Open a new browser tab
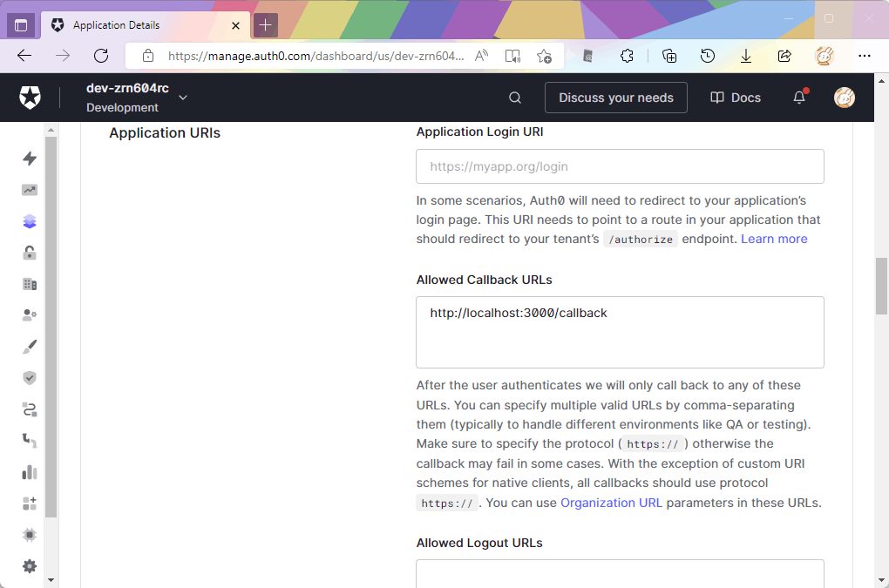Image resolution: width=889 pixels, height=588 pixels. click(x=265, y=25)
